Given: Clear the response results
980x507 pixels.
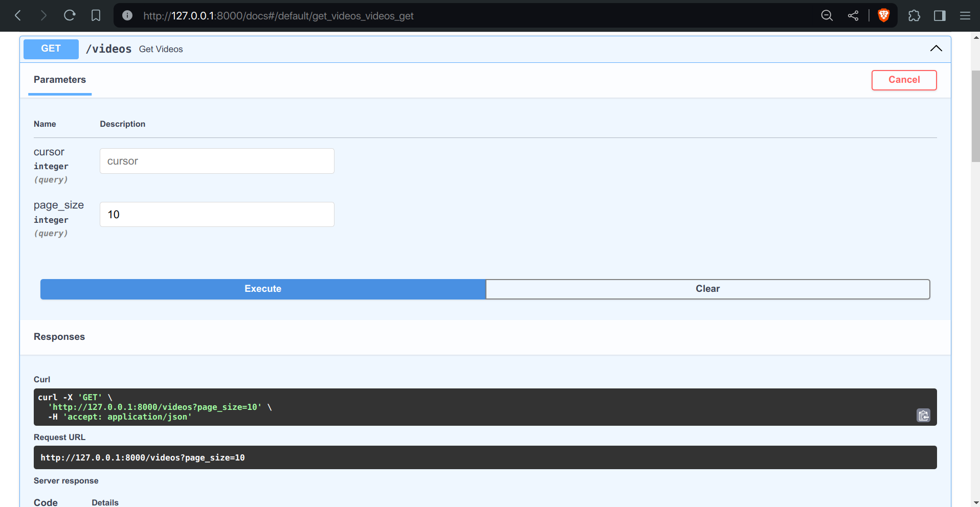Looking at the screenshot, I should click(x=708, y=289).
